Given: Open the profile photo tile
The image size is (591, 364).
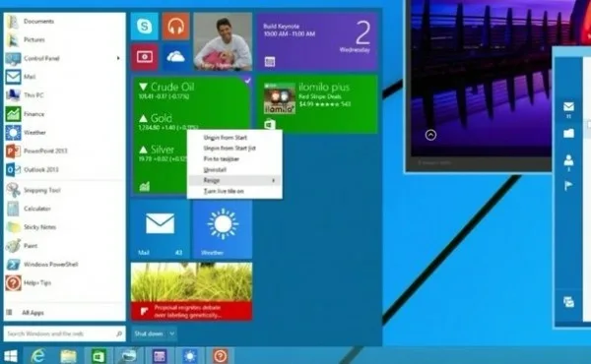Looking at the screenshot, I should click(223, 41).
